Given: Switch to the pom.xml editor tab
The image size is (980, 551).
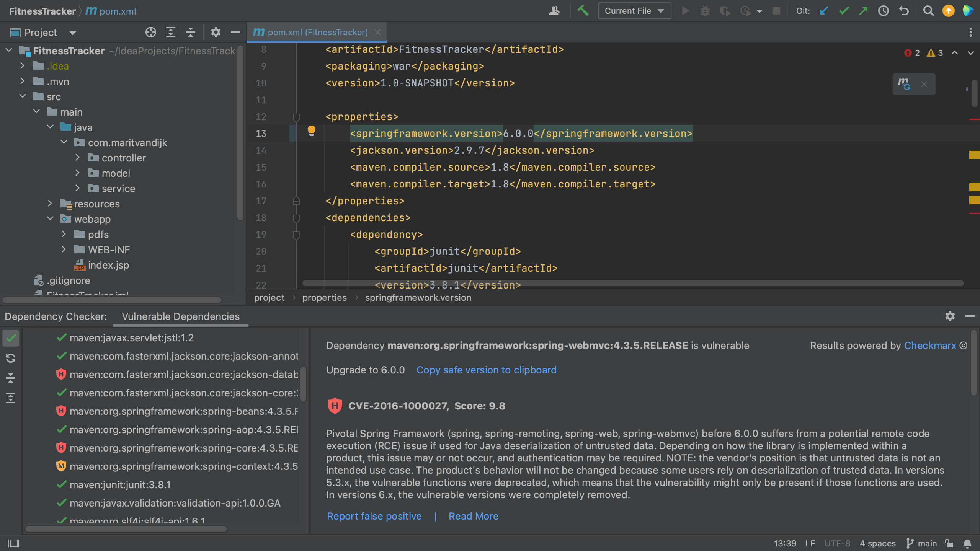Looking at the screenshot, I should [315, 32].
